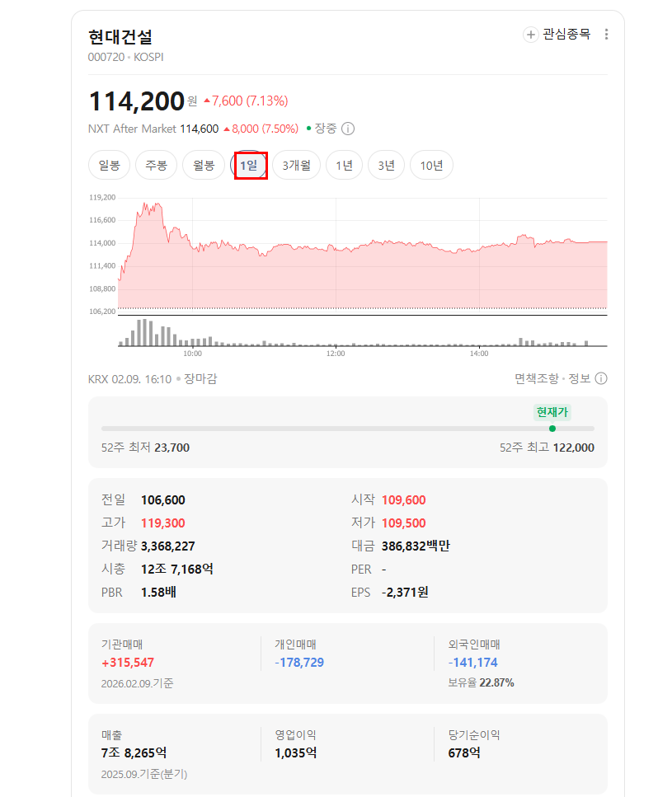The width and height of the screenshot is (672, 797).
Task: Click the 매출 value 7조 8,265억
Action: (x=134, y=752)
